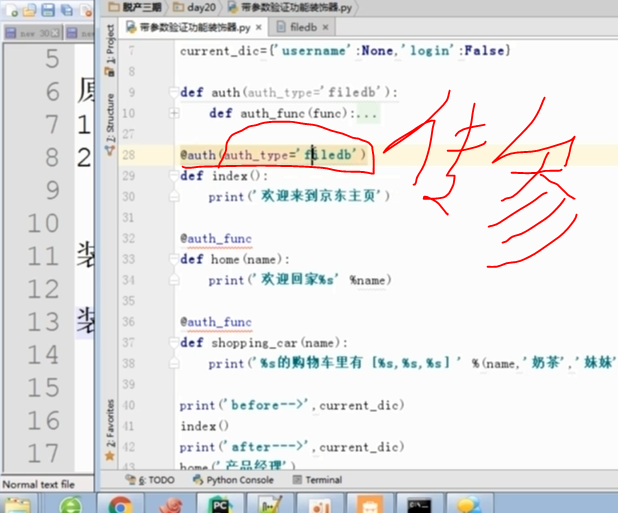The width and height of the screenshot is (618, 513).
Task: Open Google Chrome from taskbar
Action: (x=120, y=505)
